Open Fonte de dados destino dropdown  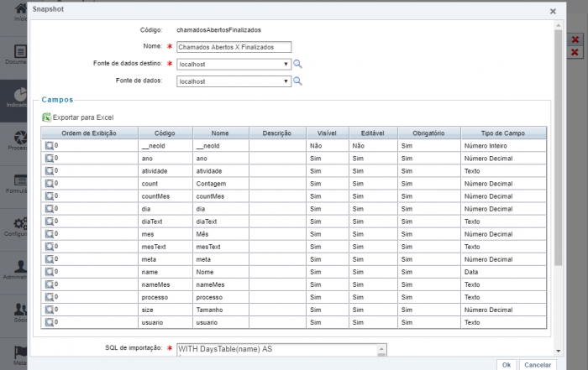pyautogui.click(x=234, y=64)
